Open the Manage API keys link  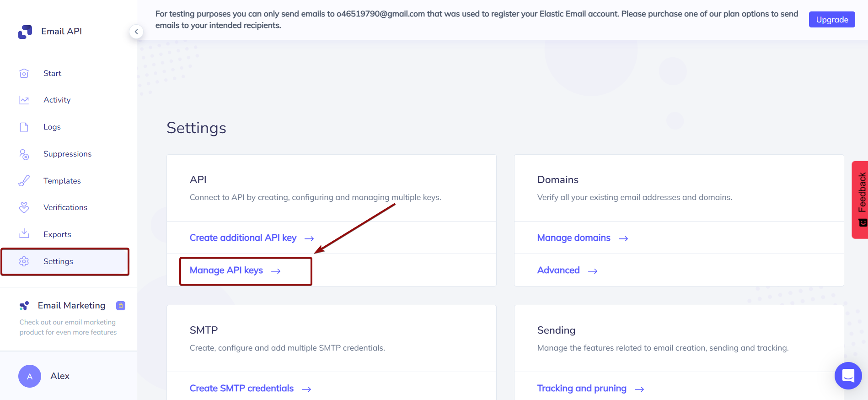226,270
